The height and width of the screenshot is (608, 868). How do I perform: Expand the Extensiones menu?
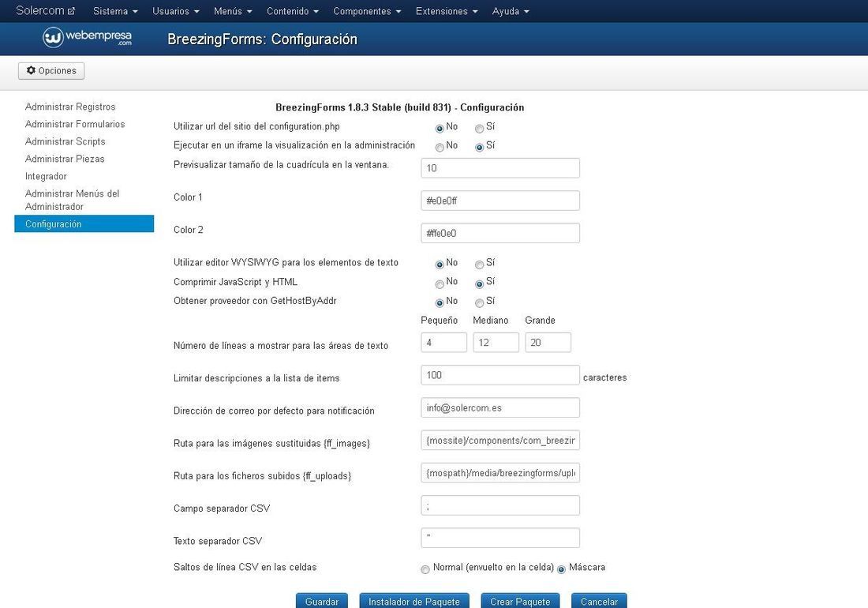[446, 11]
